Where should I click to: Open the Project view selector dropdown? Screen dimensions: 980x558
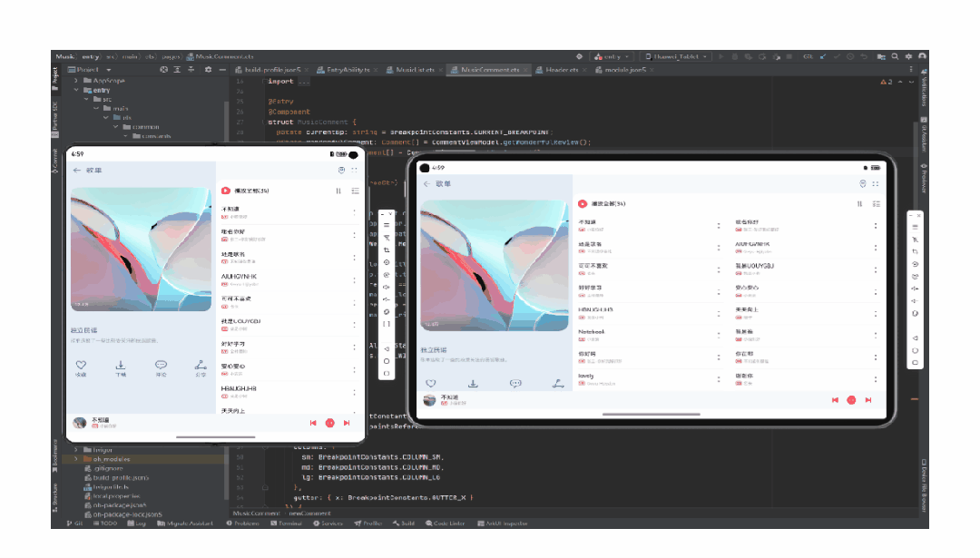[89, 69]
